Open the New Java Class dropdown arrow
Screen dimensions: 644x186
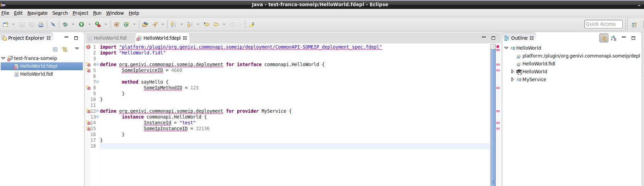pos(134,24)
